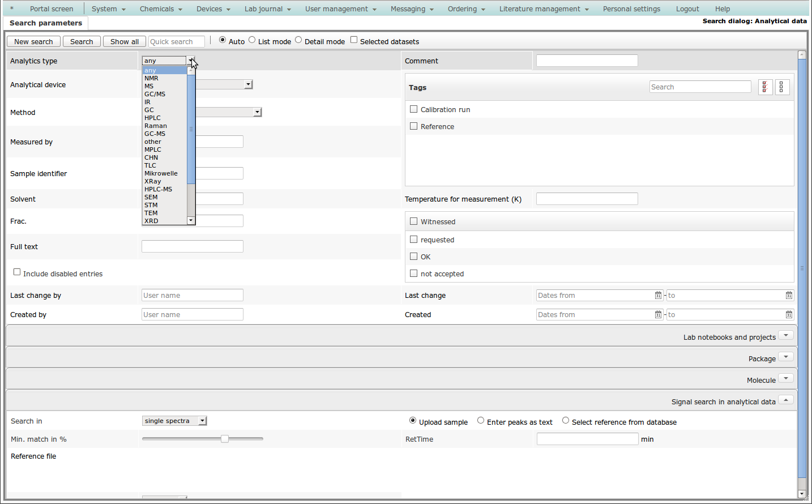Image resolution: width=812 pixels, height=504 pixels.
Task: Click the Full text input field
Action: pyautogui.click(x=192, y=246)
